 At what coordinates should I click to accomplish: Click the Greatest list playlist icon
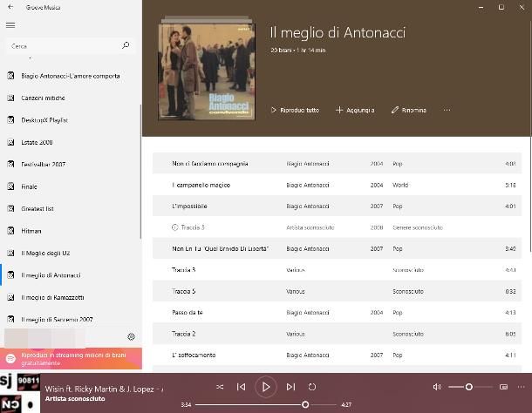pyautogui.click(x=10, y=208)
